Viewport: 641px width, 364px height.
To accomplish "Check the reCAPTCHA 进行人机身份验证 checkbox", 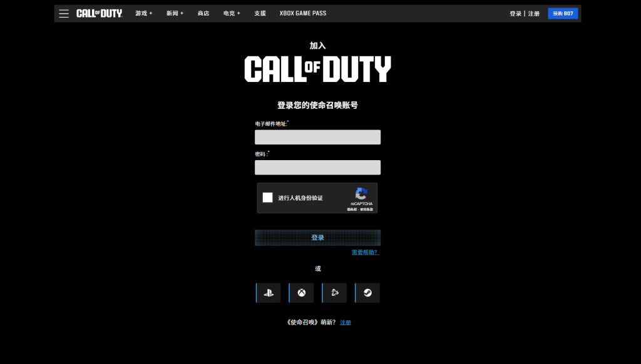I will [x=267, y=198].
